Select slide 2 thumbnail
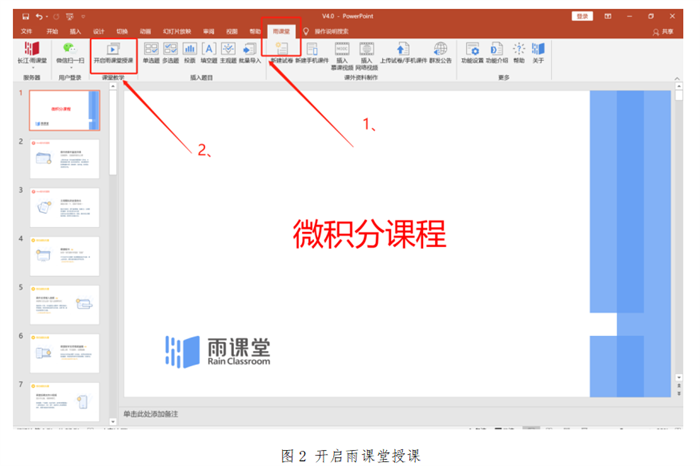 (65, 159)
